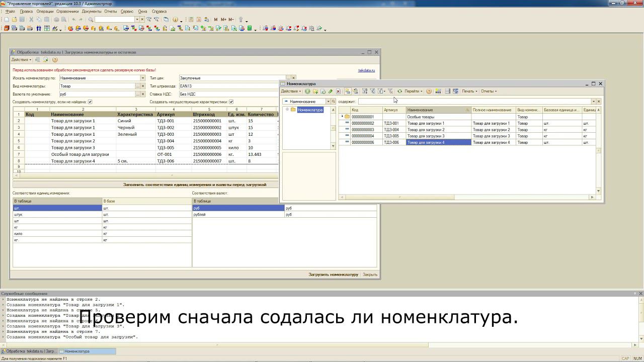This screenshot has width=644, height=362.
Task: Click the binoculars icon in second toolbar row
Action: (x=39, y=29)
